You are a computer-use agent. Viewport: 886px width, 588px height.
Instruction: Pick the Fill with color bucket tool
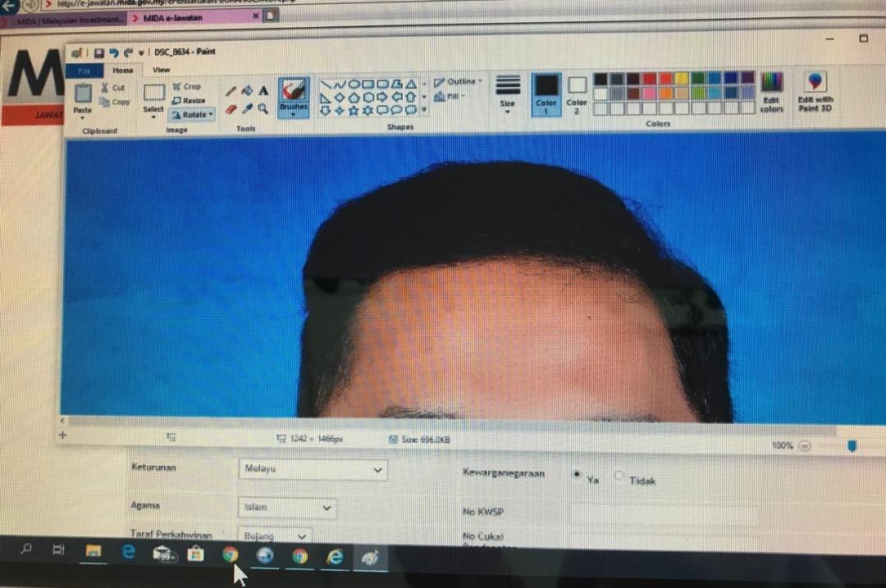246,91
